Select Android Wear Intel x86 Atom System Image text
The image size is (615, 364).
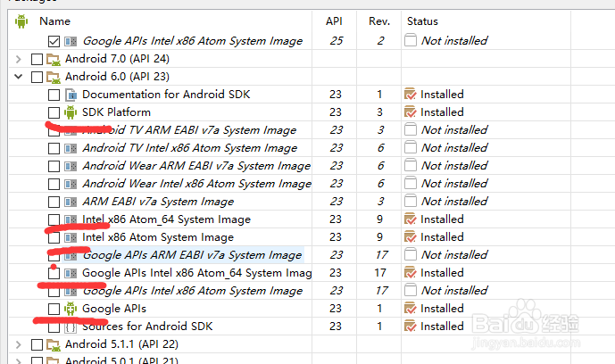pos(197,184)
